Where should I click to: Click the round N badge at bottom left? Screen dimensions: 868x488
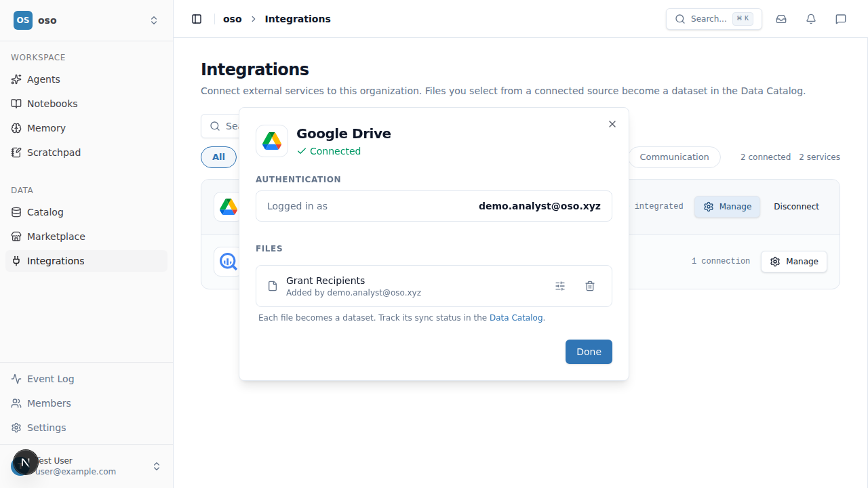coord(26,463)
